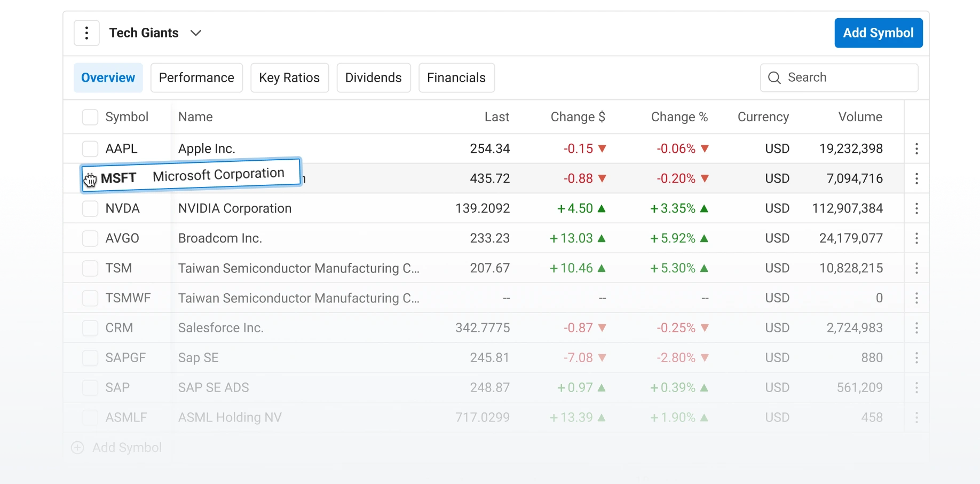Open the Performance tab
The image size is (980, 484).
pyautogui.click(x=196, y=78)
